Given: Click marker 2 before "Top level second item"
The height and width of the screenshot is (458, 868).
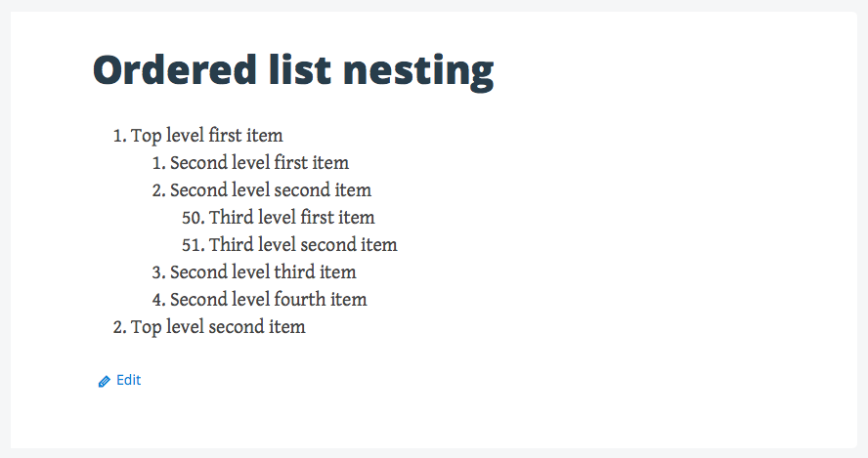Looking at the screenshot, I should tap(119, 327).
